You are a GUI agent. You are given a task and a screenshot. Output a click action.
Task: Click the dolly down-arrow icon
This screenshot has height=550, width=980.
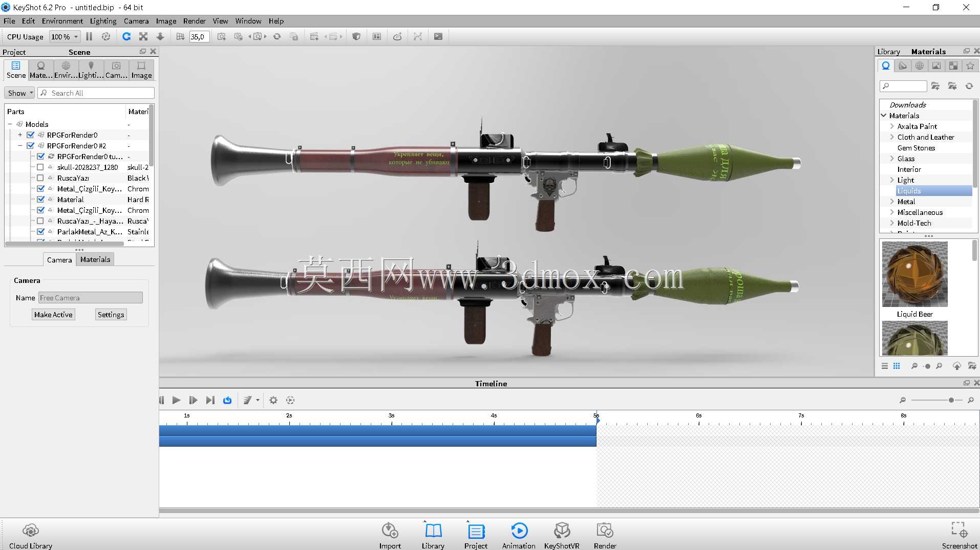tap(160, 36)
